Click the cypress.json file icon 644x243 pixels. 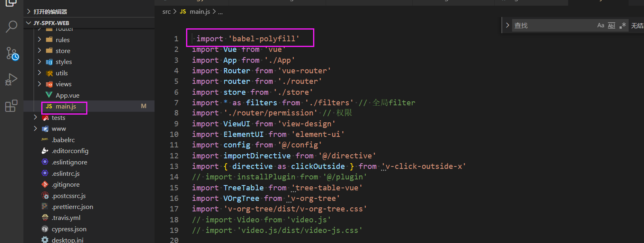pyautogui.click(x=45, y=229)
